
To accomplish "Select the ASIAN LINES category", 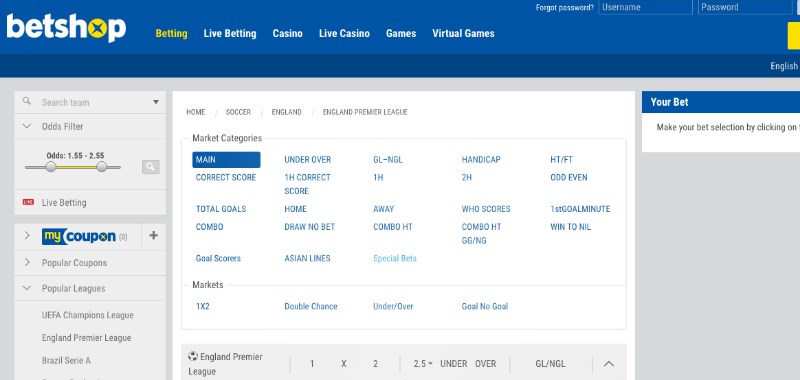I will (x=308, y=259).
